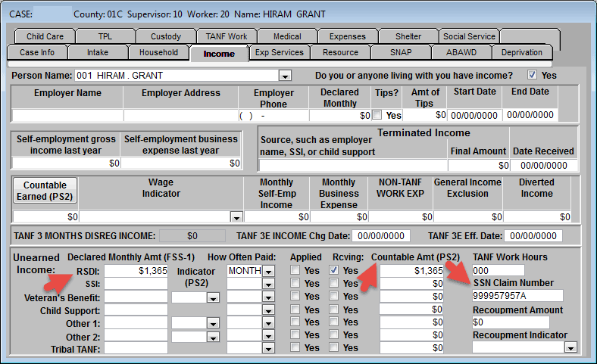The height and width of the screenshot is (364, 597).
Task: Check Veteran's Benefit Rcving Yes checkbox
Action: pyautogui.click(x=333, y=296)
